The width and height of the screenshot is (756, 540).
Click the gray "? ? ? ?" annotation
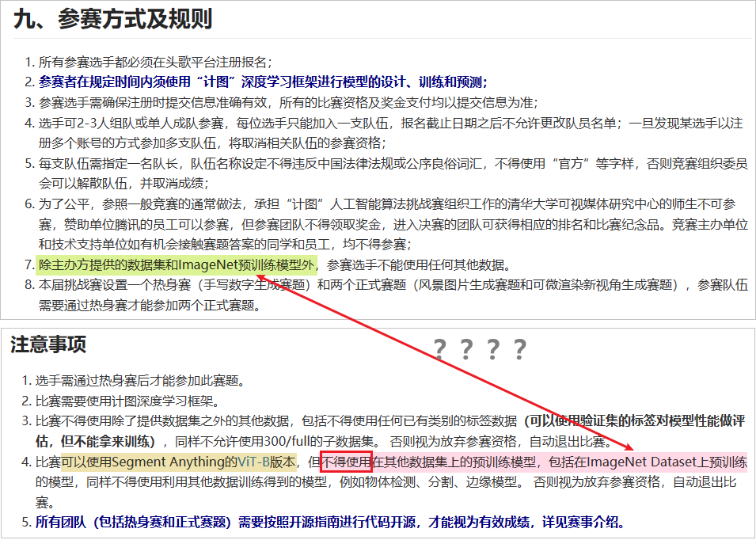tap(480, 349)
